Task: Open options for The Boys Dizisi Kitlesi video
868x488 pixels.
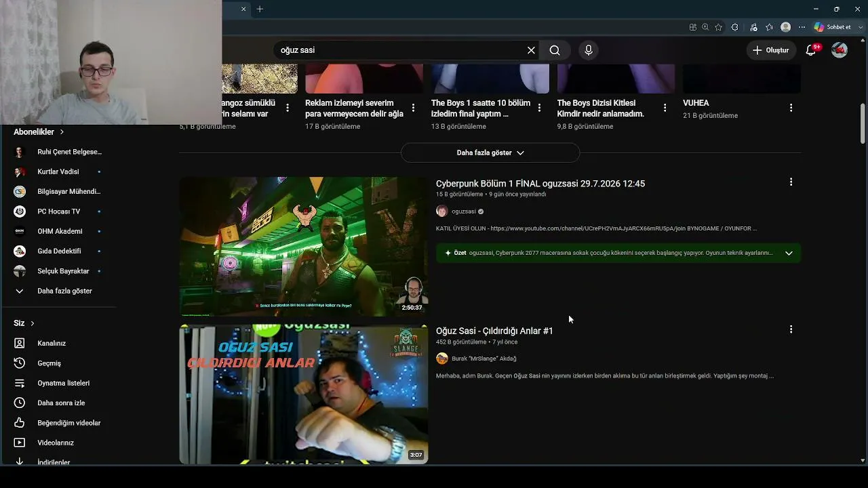Action: tap(665, 108)
